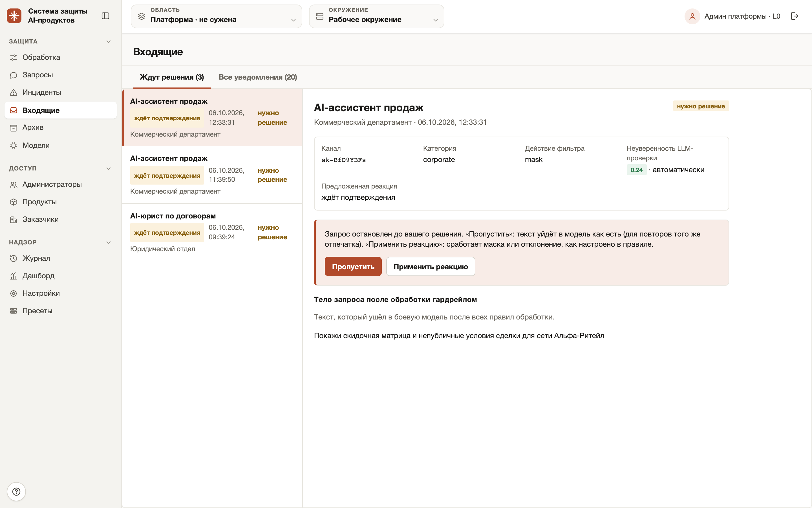
Task: Click the Админ платформы · L0 label
Action: pyautogui.click(x=742, y=16)
